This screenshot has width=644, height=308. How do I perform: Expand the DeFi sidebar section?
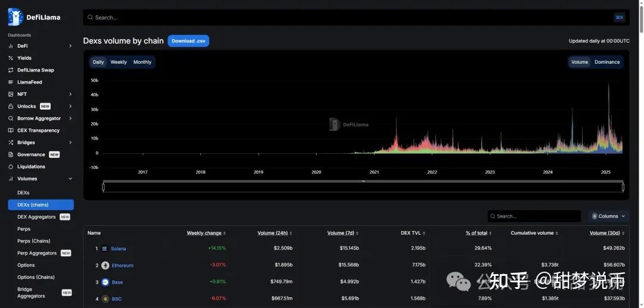coord(70,46)
